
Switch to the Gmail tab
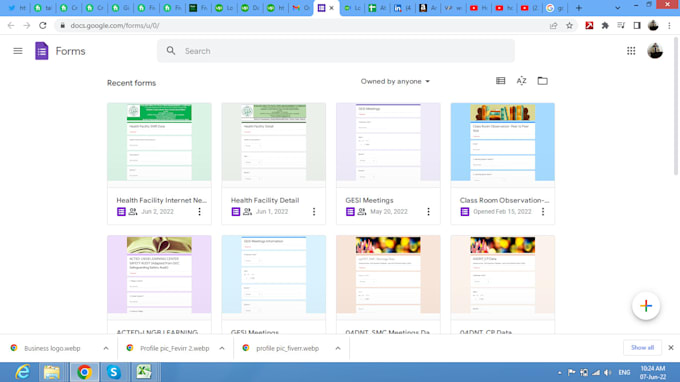click(301, 8)
